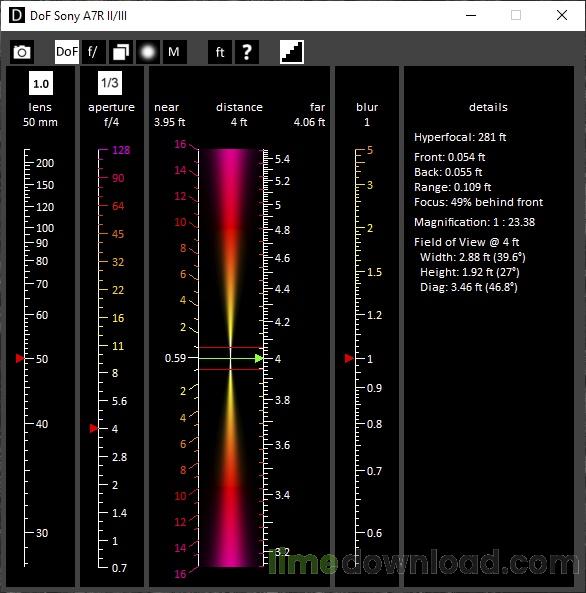
Task: Click 4.6 on the distance scale
Action: pyautogui.click(x=282, y=258)
